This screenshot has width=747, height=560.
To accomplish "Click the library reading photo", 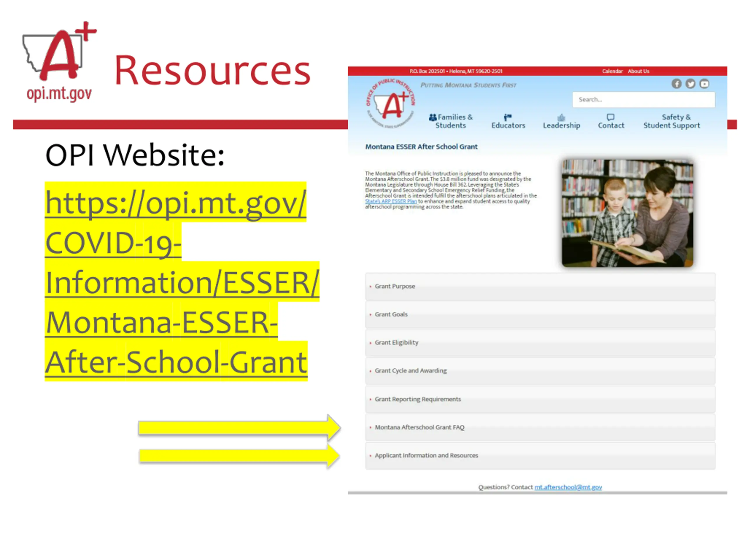I will coord(627,213).
